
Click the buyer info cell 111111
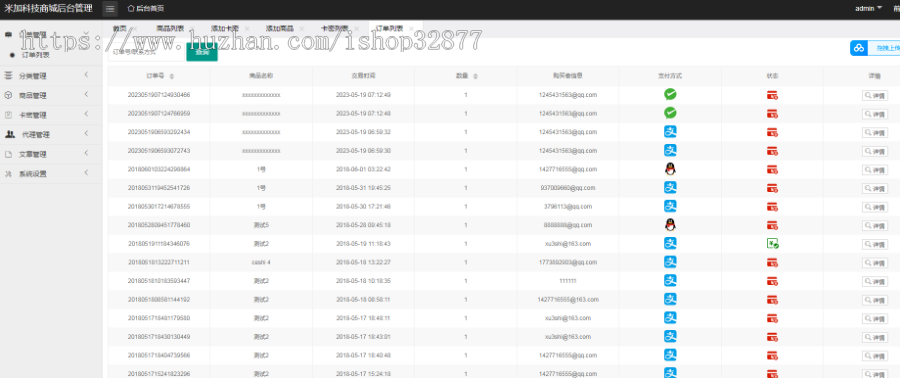[x=568, y=281]
